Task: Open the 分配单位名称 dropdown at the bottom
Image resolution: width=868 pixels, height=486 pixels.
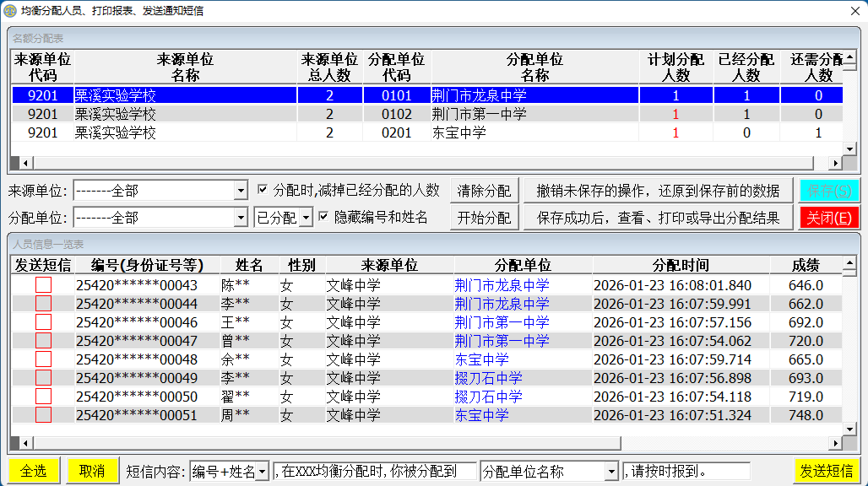Action: pyautogui.click(x=611, y=470)
